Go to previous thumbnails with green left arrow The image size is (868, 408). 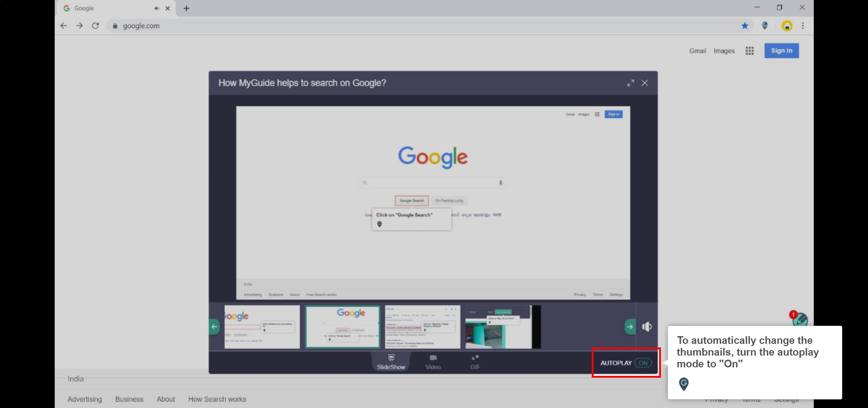[214, 327]
